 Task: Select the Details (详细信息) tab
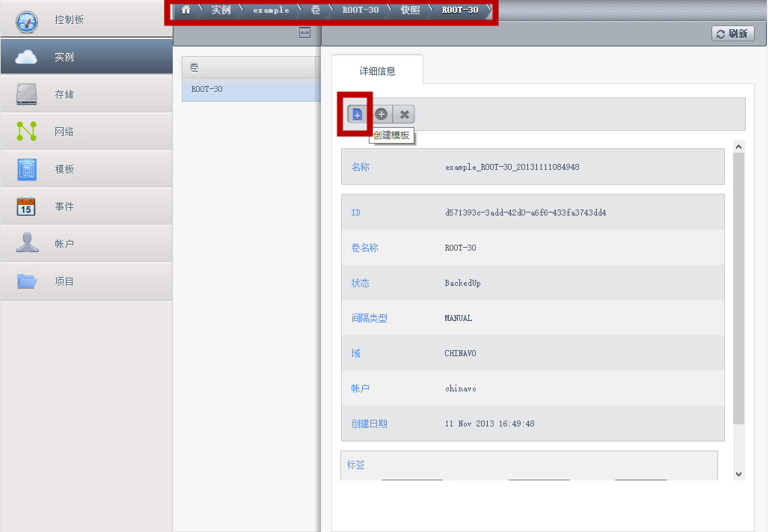click(377, 70)
